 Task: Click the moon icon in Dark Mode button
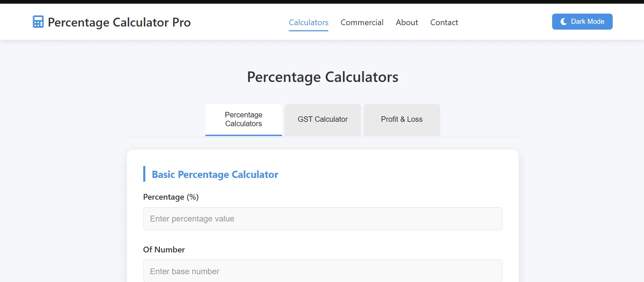click(x=564, y=21)
